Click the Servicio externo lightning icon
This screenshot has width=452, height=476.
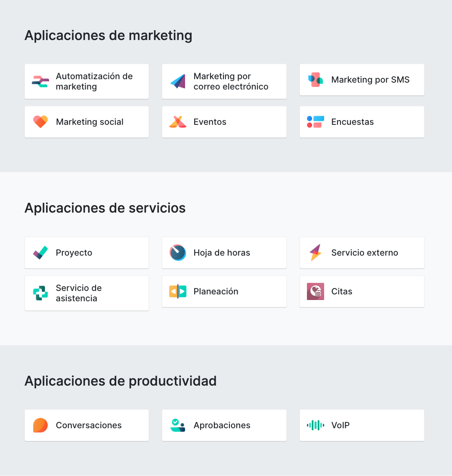point(316,253)
